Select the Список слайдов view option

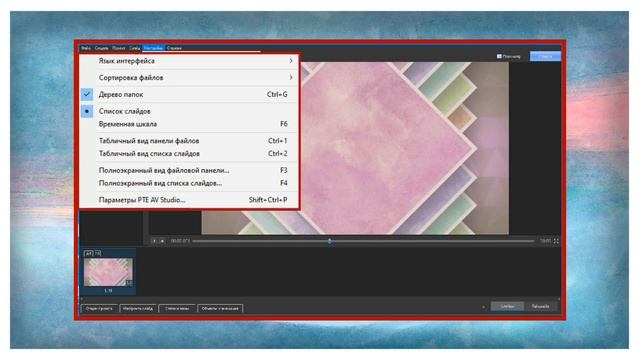(x=189, y=111)
